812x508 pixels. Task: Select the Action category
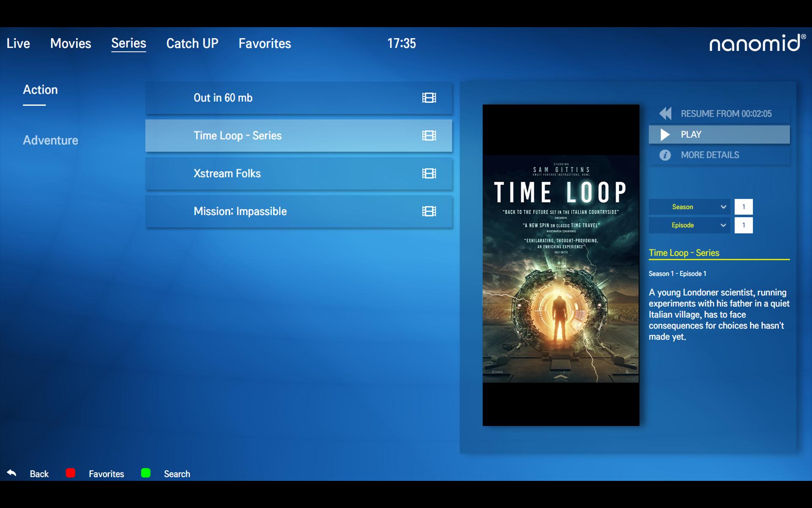(x=40, y=90)
